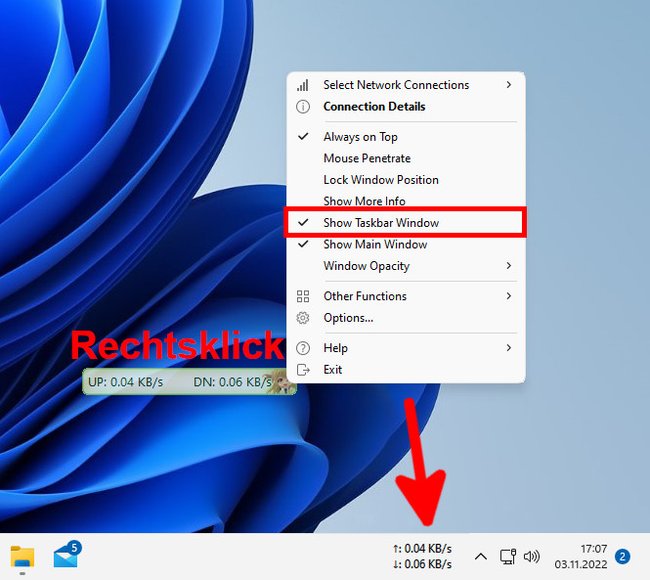Screen dimensions: 650x580
Task: Open the Help menu entry
Action: pos(406,348)
